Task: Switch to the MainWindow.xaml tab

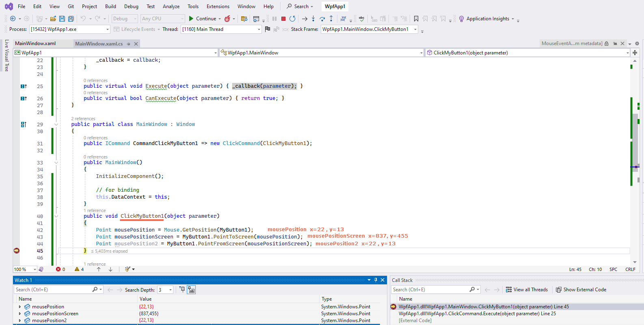Action: click(35, 43)
